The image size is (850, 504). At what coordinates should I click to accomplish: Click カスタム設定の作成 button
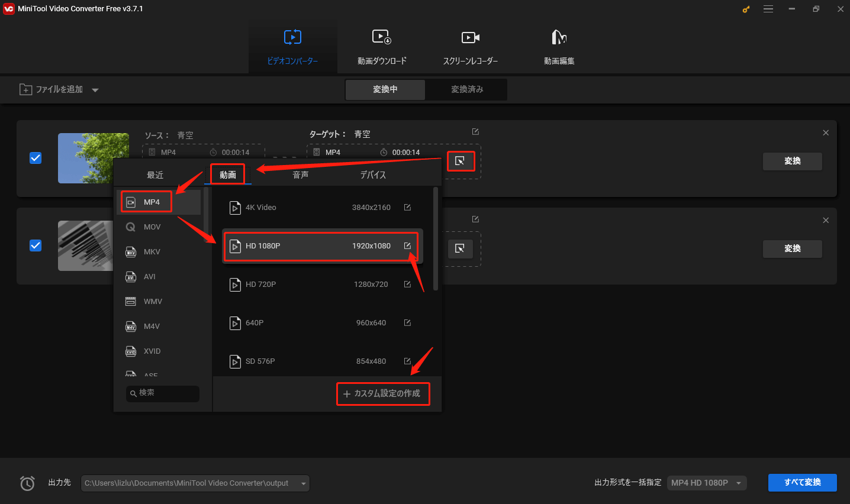[382, 393]
